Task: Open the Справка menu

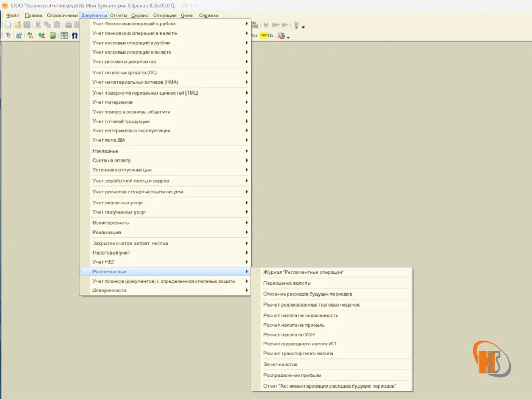Action: click(208, 15)
